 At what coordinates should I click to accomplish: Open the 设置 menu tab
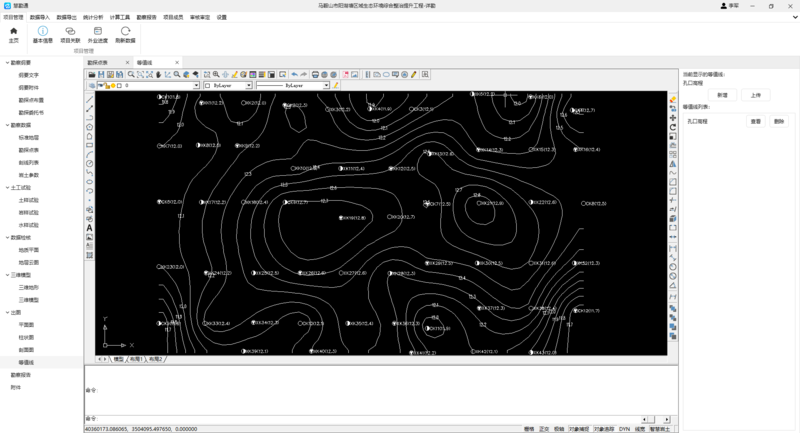pyautogui.click(x=221, y=17)
